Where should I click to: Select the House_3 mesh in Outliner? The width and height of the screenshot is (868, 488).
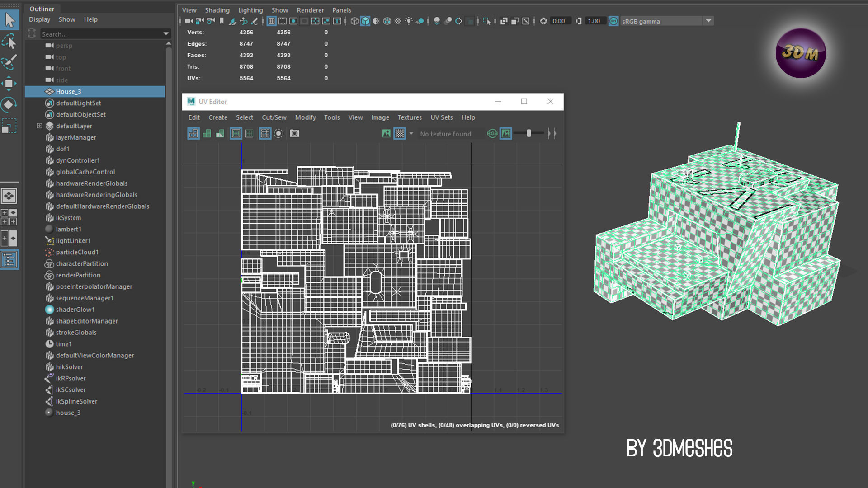coord(68,92)
